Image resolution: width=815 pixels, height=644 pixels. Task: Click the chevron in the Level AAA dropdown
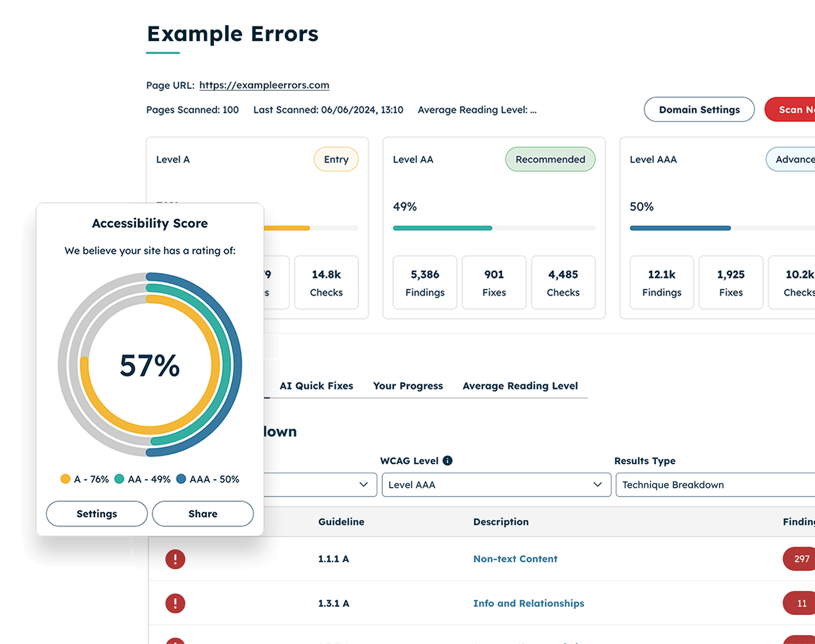(x=597, y=485)
